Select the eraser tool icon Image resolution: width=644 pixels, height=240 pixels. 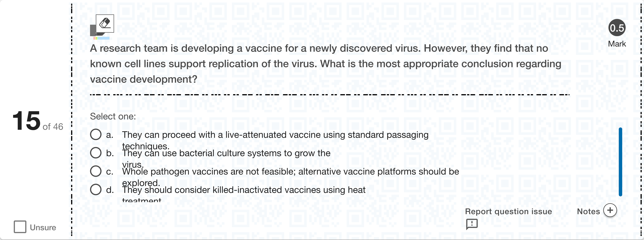[105, 24]
